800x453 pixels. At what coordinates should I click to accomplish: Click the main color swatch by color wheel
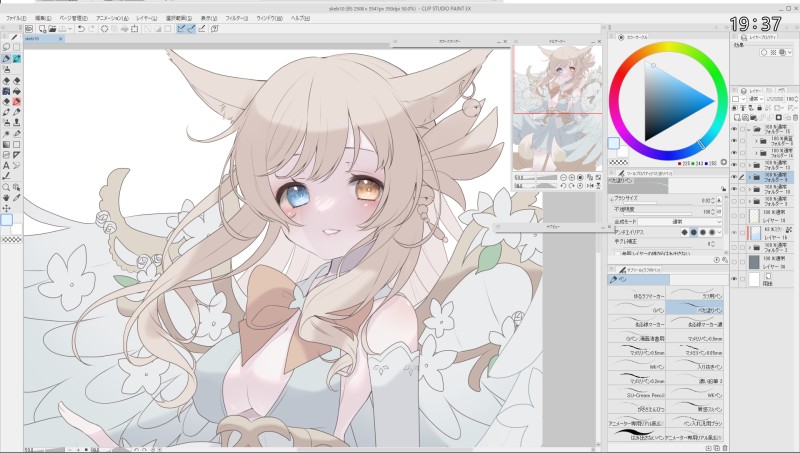pyautogui.click(x=613, y=143)
